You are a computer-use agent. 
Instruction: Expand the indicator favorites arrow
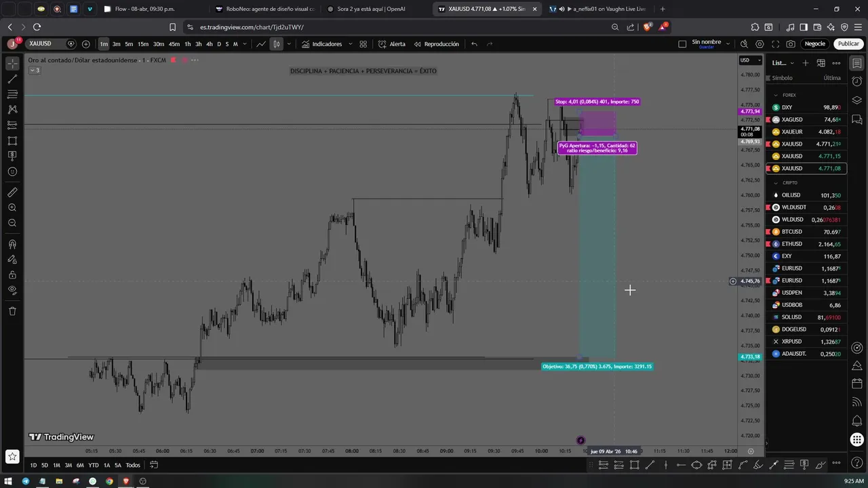coord(350,44)
